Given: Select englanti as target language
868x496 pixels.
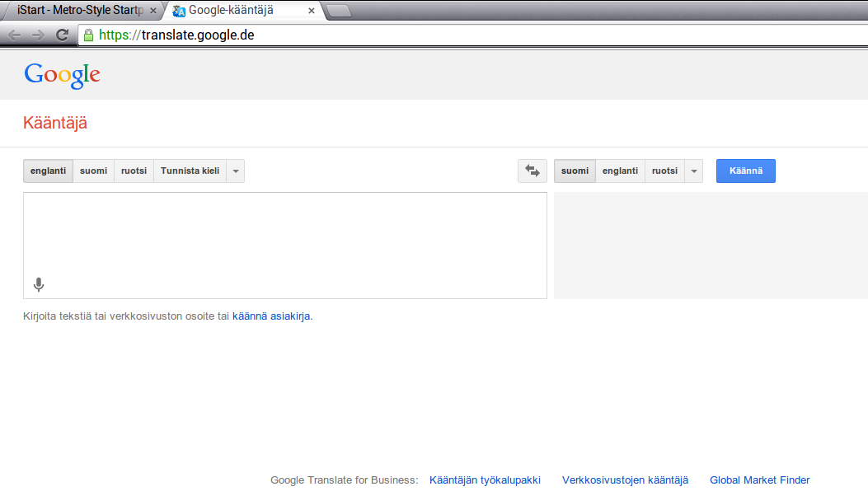Looking at the screenshot, I should pyautogui.click(x=620, y=171).
